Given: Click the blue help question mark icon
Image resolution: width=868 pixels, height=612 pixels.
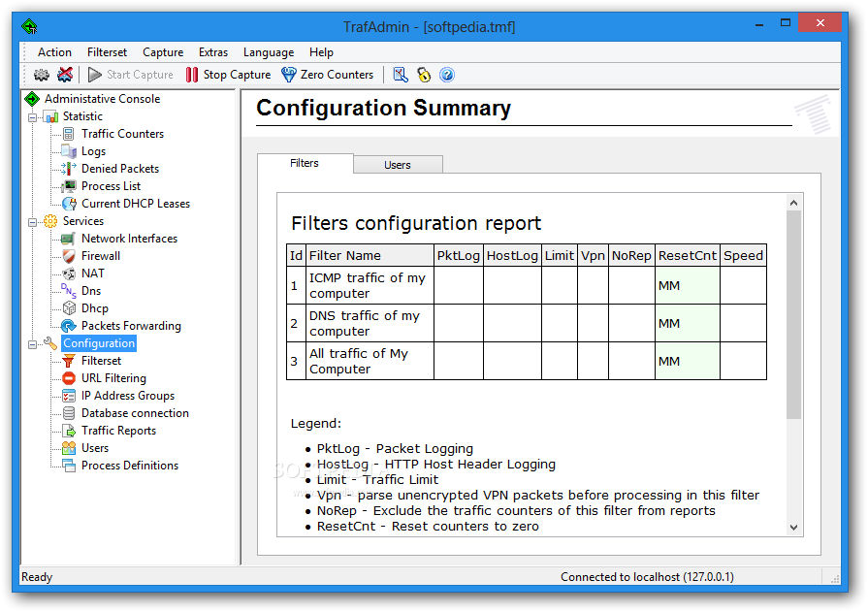Looking at the screenshot, I should point(447,75).
